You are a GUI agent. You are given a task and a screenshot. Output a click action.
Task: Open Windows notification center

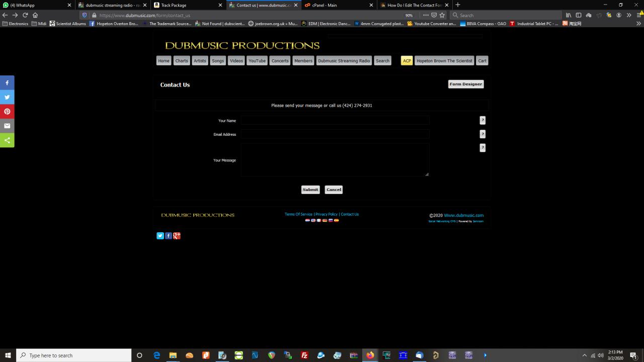click(x=633, y=355)
